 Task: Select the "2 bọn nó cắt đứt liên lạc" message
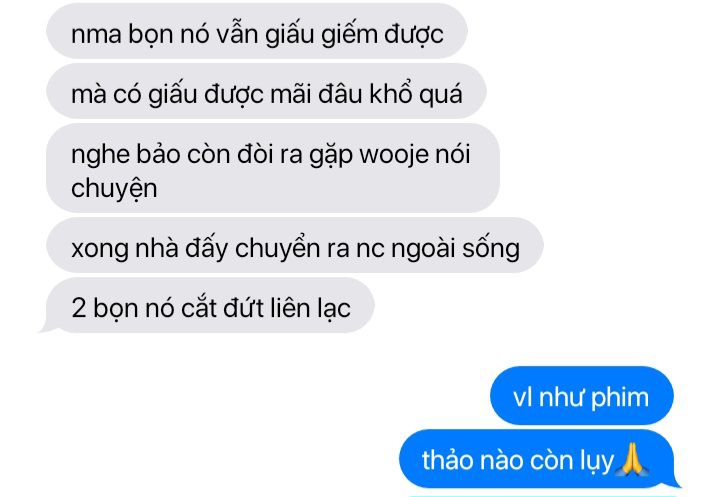tap(209, 305)
